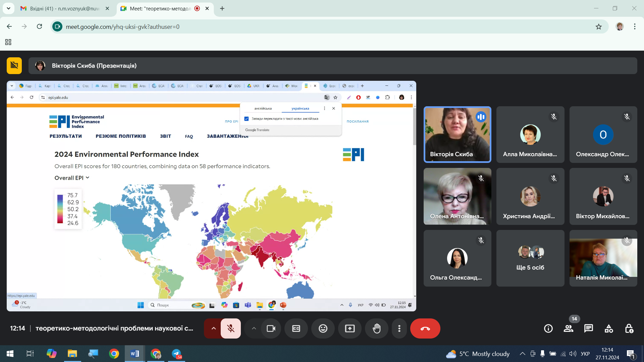Click the Ще 5 осіб tile
The width and height of the screenshot is (644, 362).
(x=530, y=258)
